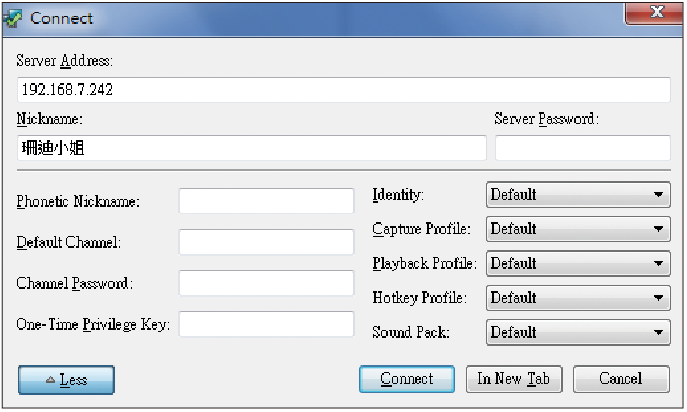The width and height of the screenshot is (687, 412).
Task: Click the In New Tab button
Action: click(x=513, y=379)
